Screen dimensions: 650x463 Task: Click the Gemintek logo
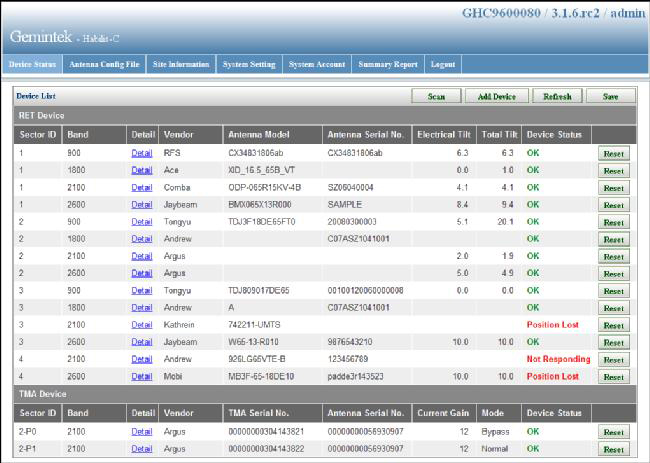(x=41, y=37)
